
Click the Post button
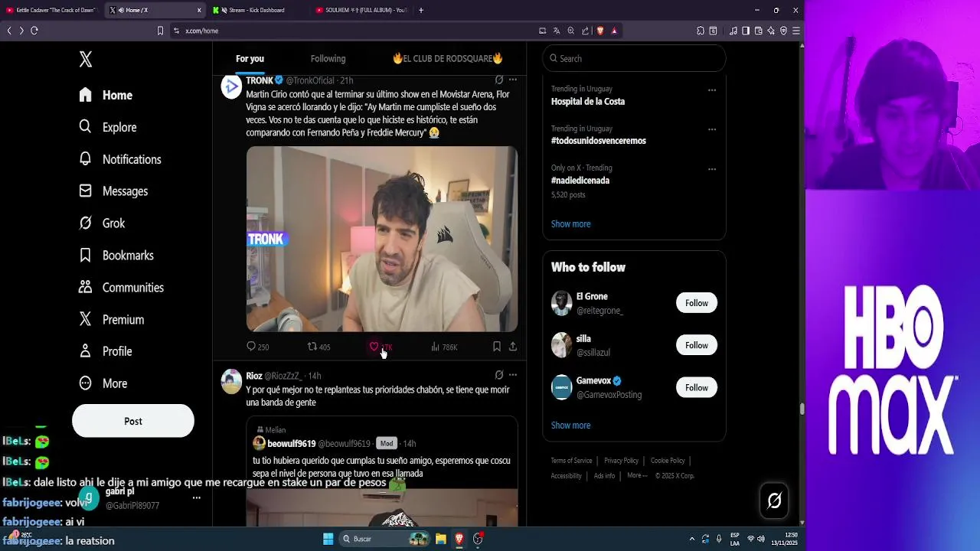(x=133, y=421)
